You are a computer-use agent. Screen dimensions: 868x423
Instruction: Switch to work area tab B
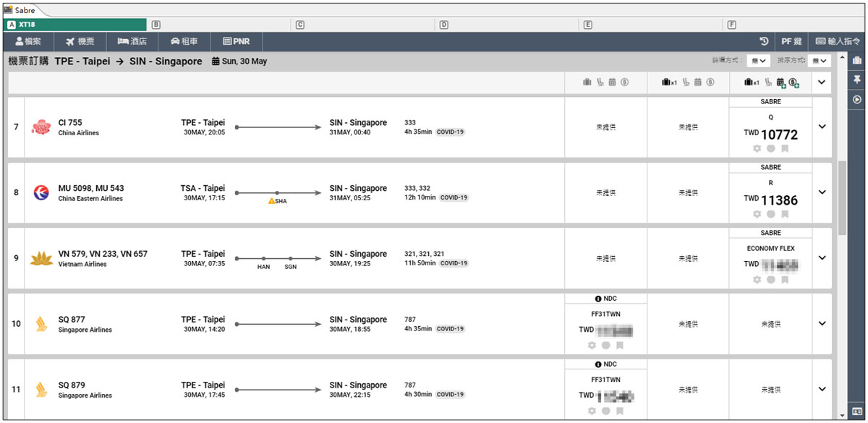(x=219, y=25)
